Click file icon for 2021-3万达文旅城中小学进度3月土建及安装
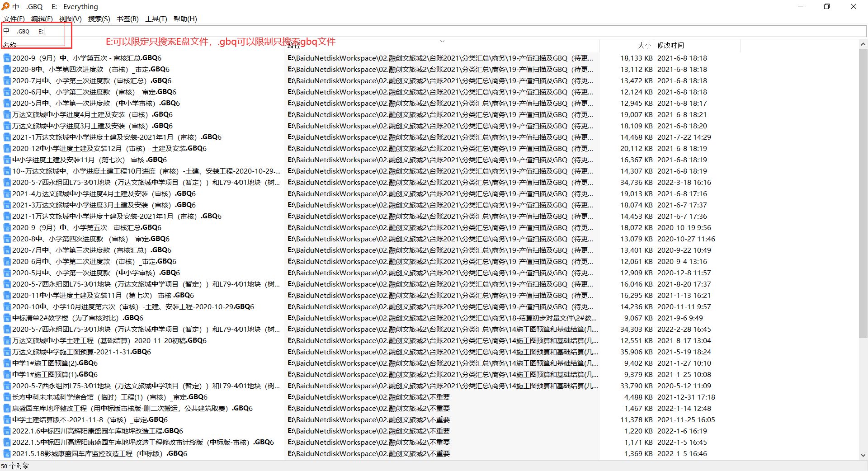Image resolution: width=868 pixels, height=471 pixels. (7, 205)
